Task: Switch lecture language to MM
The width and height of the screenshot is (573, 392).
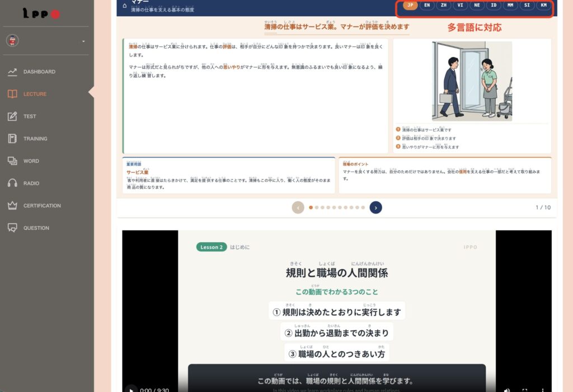Action: [510, 5]
